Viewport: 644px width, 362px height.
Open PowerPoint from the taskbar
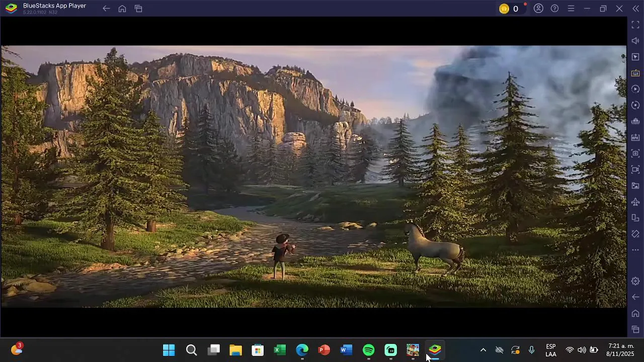tap(324, 350)
